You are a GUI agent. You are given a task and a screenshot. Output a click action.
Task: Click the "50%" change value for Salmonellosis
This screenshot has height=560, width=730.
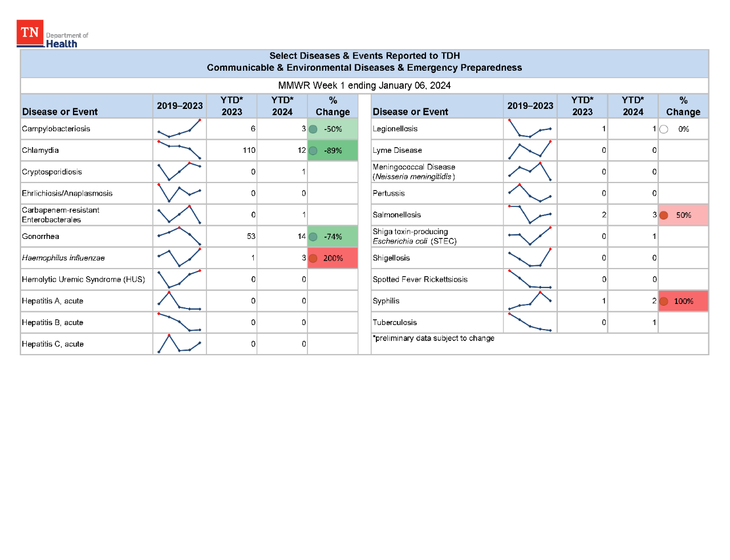[x=684, y=216]
